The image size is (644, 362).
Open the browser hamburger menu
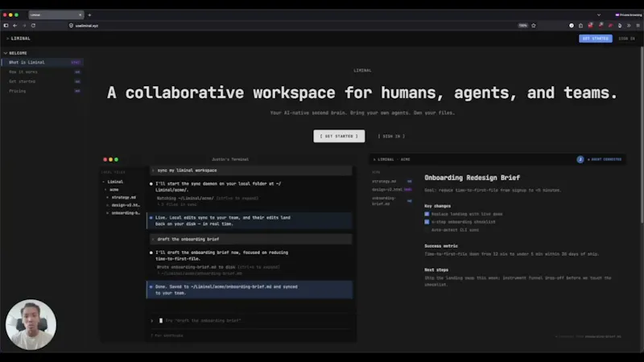click(638, 26)
